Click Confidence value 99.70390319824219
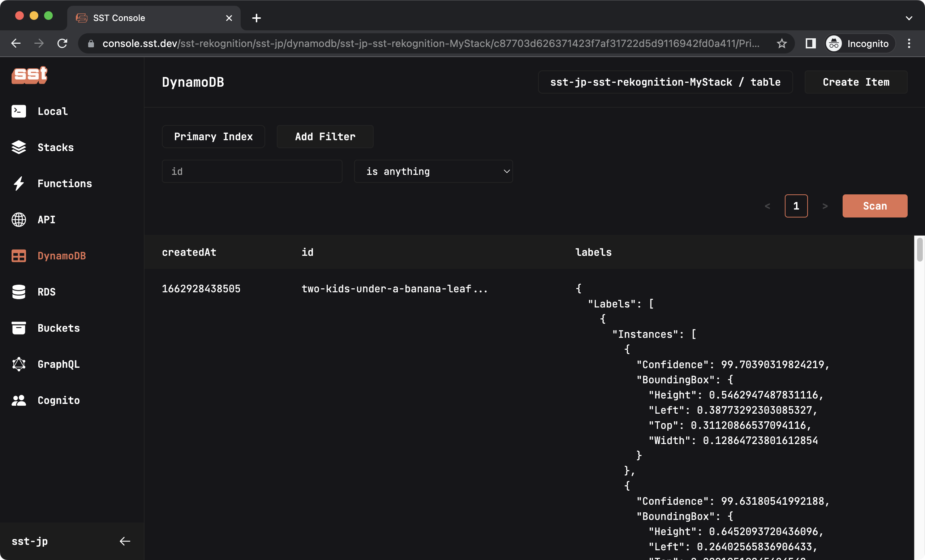 773,365
